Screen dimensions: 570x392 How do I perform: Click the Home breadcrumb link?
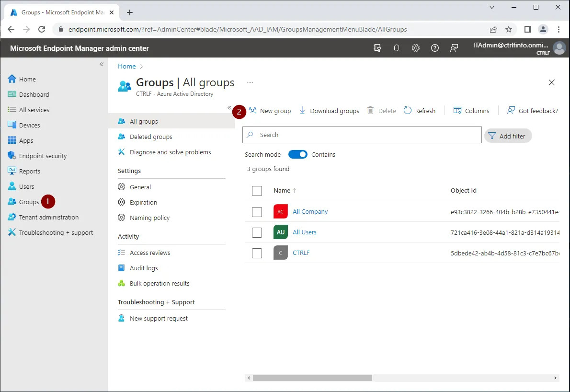coord(126,66)
